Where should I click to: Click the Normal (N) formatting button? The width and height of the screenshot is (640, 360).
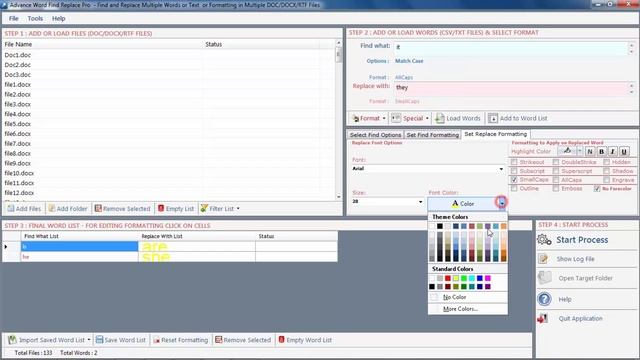(x=590, y=151)
